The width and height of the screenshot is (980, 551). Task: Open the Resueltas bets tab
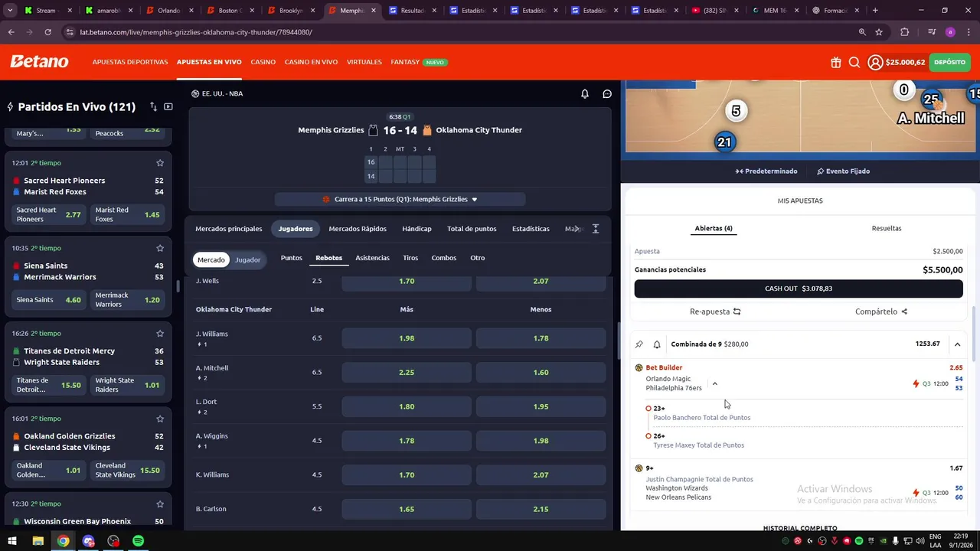click(887, 228)
